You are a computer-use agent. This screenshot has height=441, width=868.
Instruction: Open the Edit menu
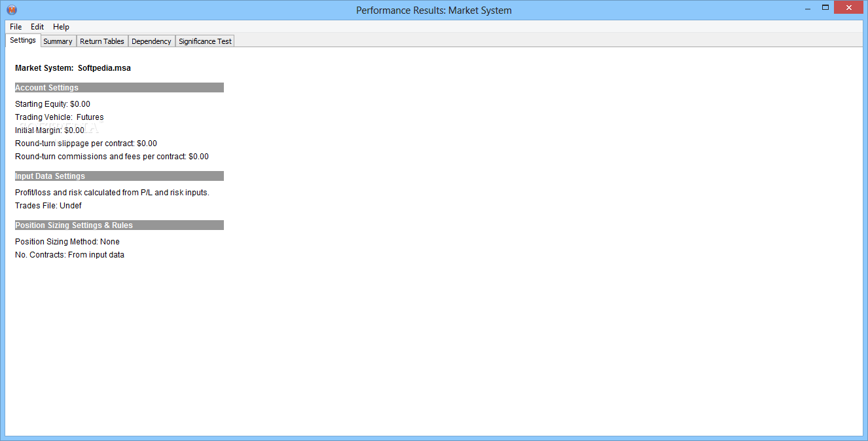(x=37, y=27)
